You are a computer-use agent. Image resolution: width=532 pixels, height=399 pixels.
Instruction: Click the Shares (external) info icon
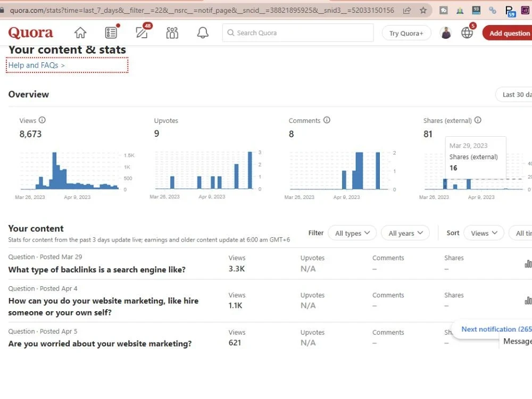(478, 120)
